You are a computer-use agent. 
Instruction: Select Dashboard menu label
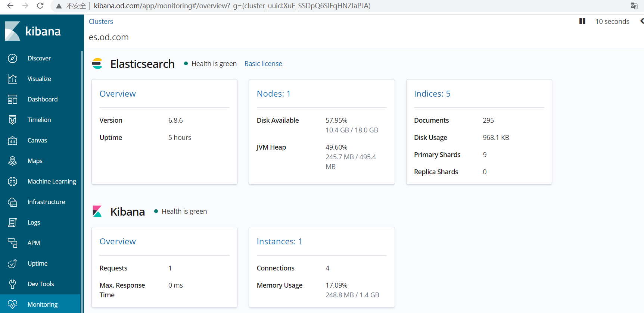coord(43,99)
